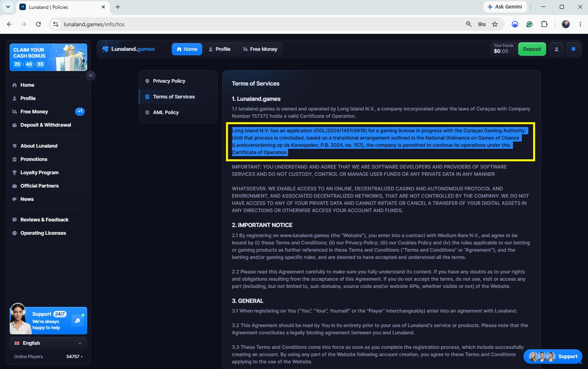Click the Lunaland.games logo
The width and height of the screenshot is (588, 369).
(128, 49)
